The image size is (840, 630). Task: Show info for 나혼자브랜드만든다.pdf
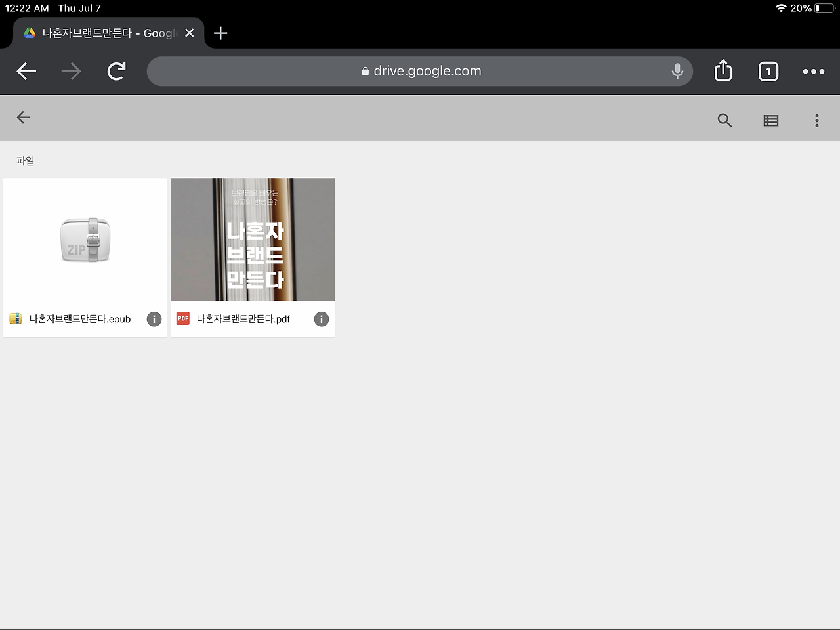coord(322,319)
